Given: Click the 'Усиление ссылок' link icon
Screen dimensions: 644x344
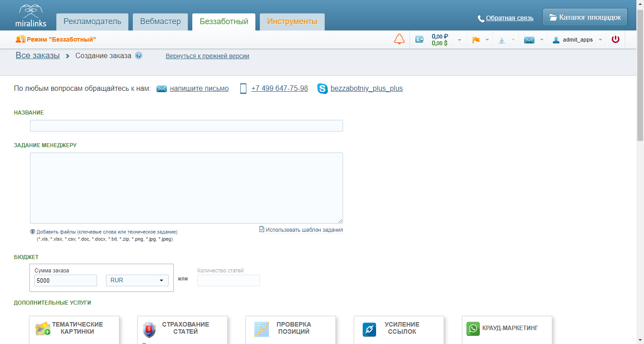Looking at the screenshot, I should coord(369,330).
